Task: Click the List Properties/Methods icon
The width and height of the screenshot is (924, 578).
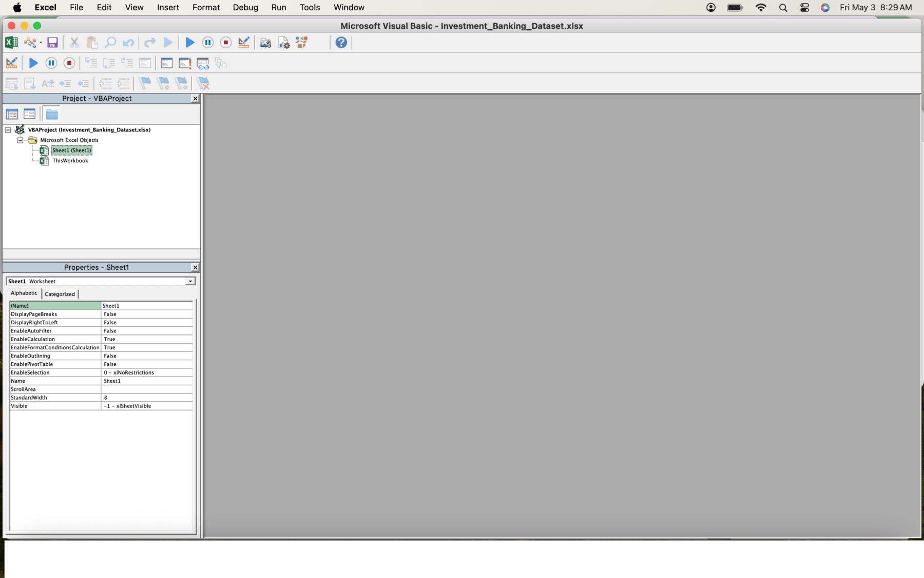Action: [11, 83]
